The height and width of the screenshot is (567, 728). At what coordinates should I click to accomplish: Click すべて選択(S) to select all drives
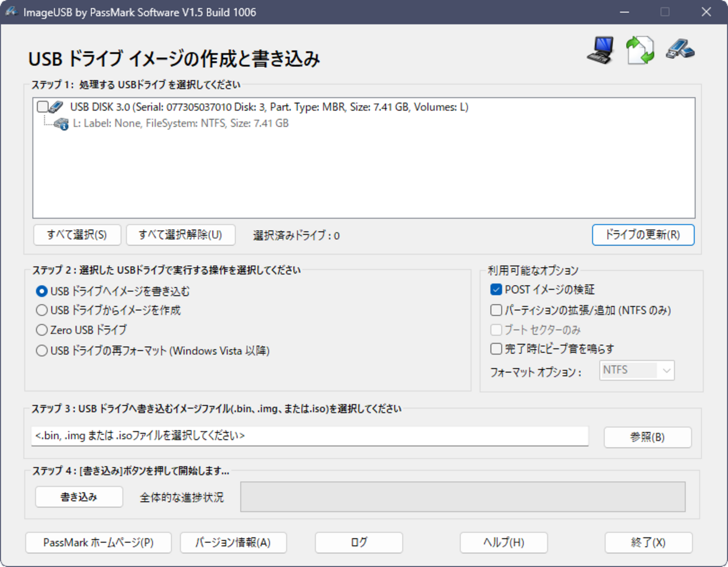pyautogui.click(x=77, y=234)
